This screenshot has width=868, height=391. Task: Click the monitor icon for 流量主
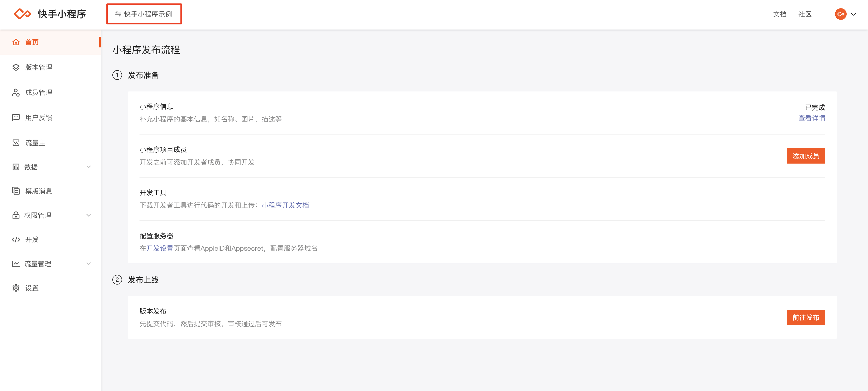click(x=16, y=143)
